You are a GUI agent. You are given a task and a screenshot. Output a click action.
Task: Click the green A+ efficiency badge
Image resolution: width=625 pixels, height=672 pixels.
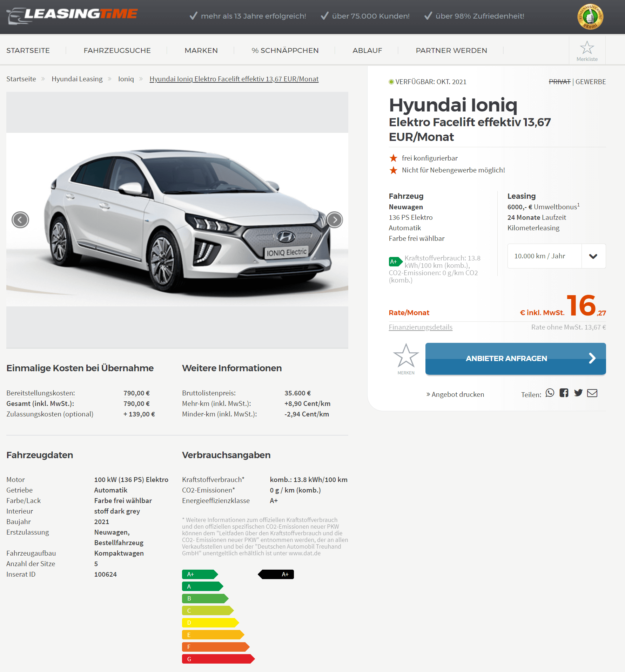pyautogui.click(x=396, y=262)
